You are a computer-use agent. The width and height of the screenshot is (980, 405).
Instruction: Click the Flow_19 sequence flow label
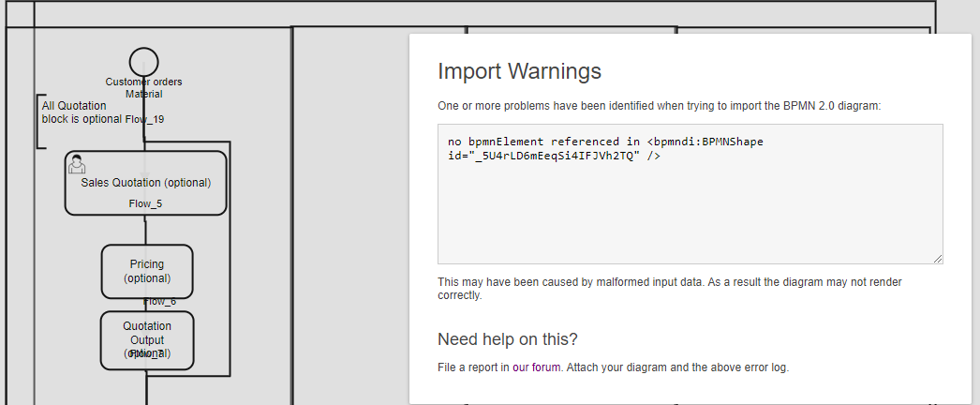[x=144, y=119]
